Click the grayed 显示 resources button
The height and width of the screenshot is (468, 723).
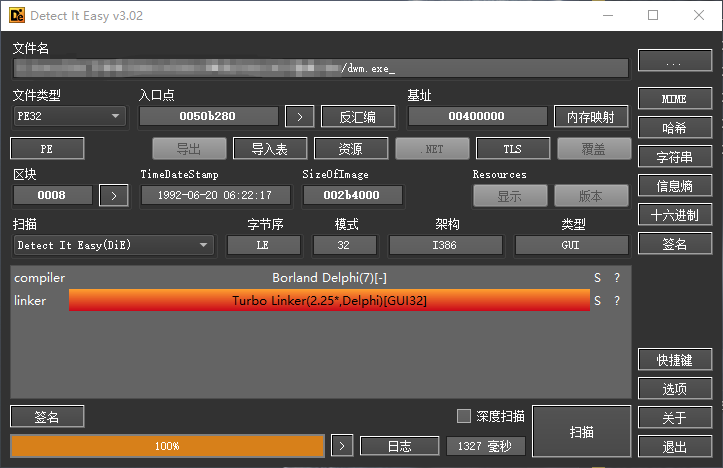tap(510, 196)
